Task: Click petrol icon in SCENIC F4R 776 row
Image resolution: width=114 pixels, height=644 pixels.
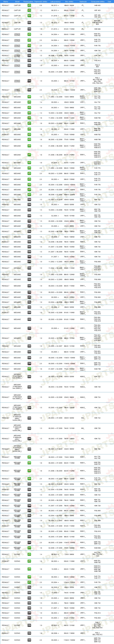Action: click(x=29, y=582)
